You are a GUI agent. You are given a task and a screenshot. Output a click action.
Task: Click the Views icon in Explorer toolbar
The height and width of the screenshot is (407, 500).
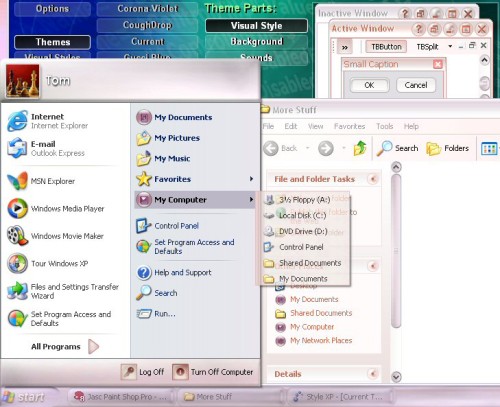(x=489, y=148)
